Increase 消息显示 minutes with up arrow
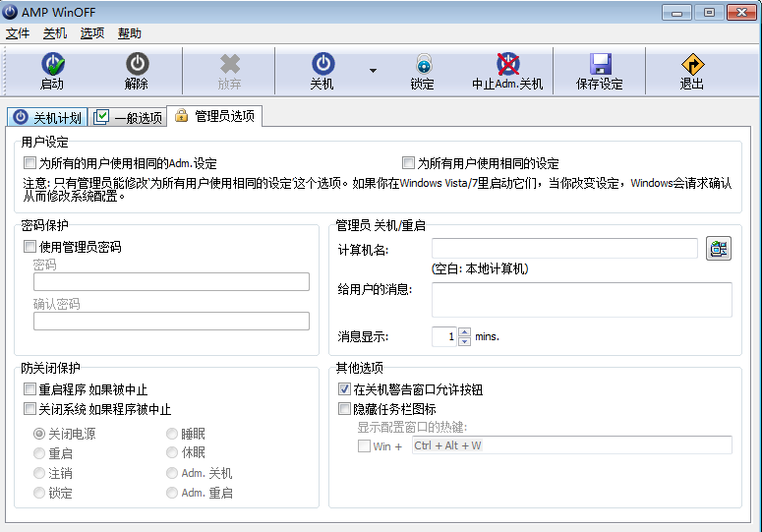This screenshot has height=532, width=762. (x=464, y=332)
